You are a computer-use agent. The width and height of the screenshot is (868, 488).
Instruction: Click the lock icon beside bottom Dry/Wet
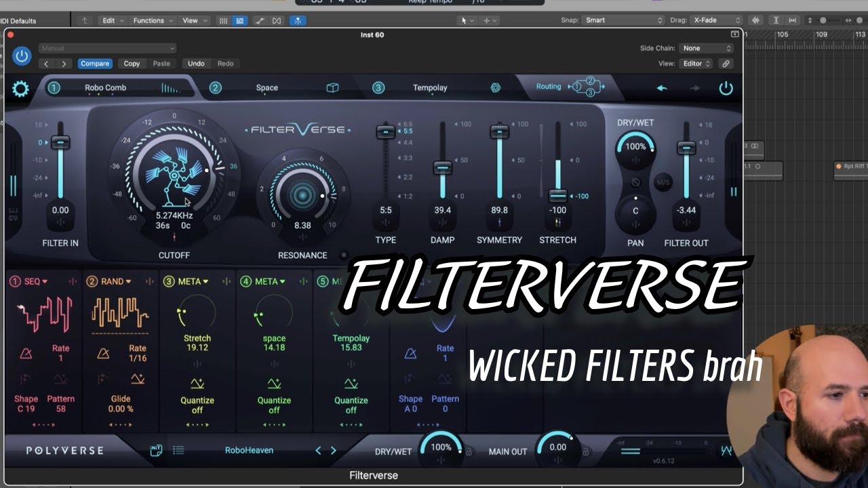(x=469, y=451)
